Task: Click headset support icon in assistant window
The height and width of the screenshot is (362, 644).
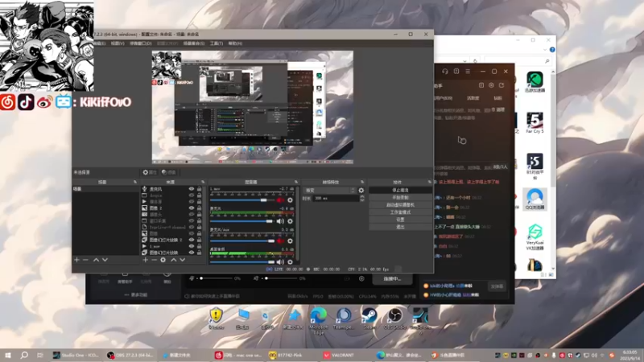Action: [445, 72]
